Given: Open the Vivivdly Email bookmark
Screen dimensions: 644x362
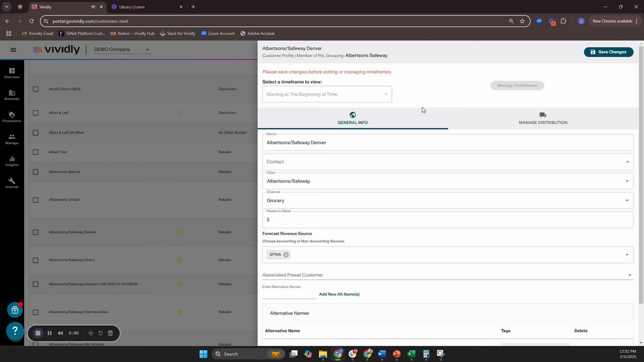Looking at the screenshot, I should [x=37, y=34].
